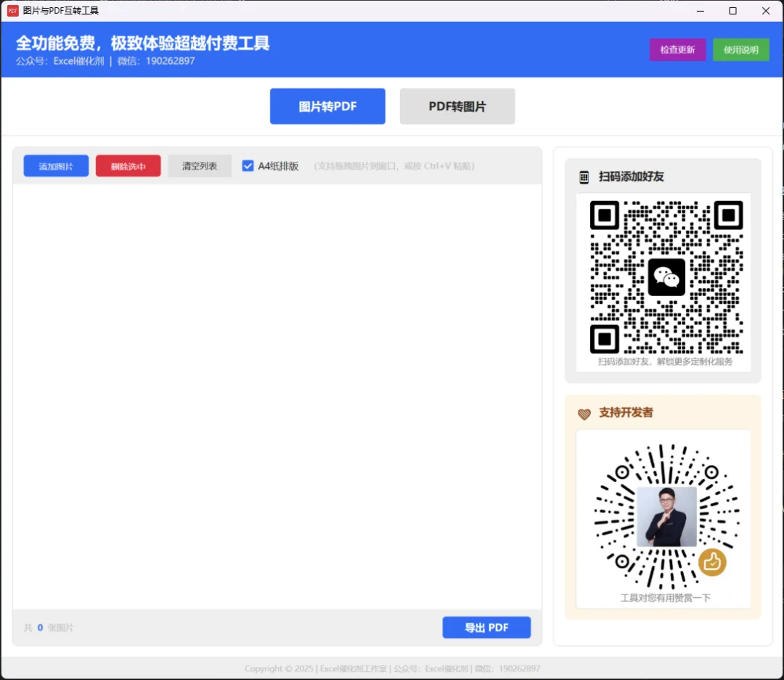Viewport: 784px width, 680px height.
Task: Minimize the window
Action: pyautogui.click(x=701, y=10)
